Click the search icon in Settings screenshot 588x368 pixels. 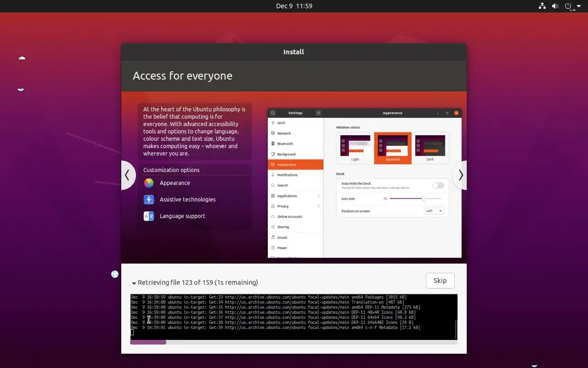pos(272,113)
